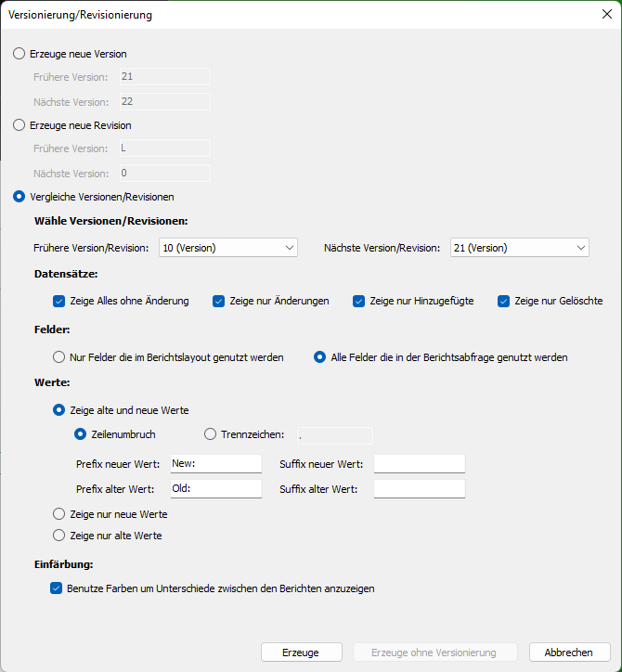Image resolution: width=622 pixels, height=672 pixels.
Task: Toggle the 'Zeige nur Änderungen' checkbox
Action: coord(219,301)
